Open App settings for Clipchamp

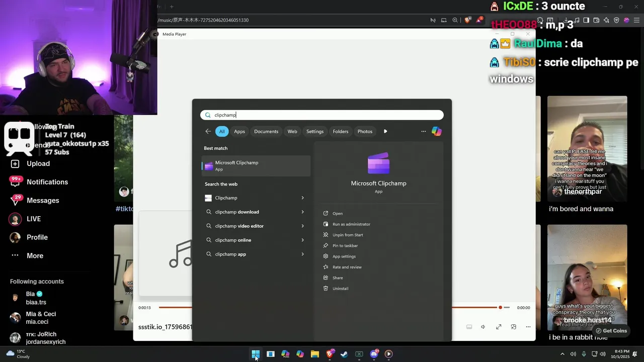pos(344,256)
